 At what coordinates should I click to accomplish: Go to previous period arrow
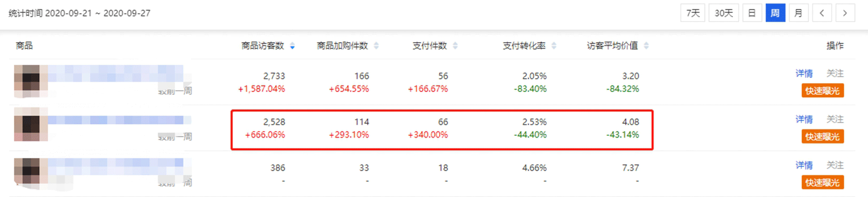[x=822, y=13]
